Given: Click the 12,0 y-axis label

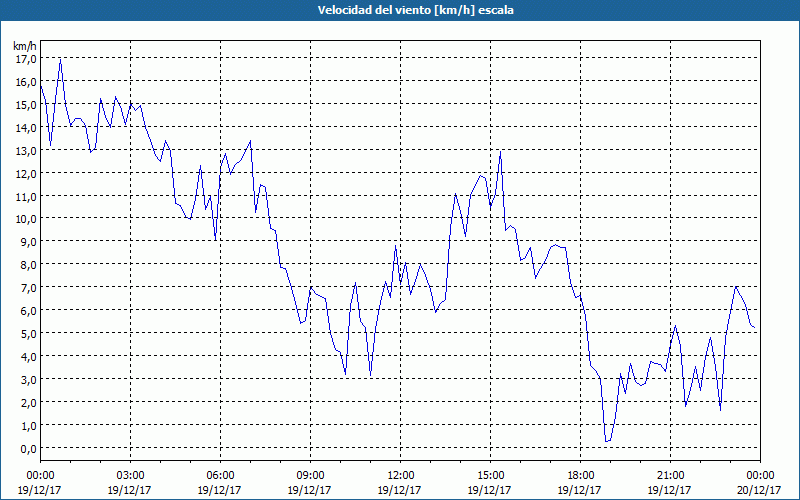Looking at the screenshot, I should point(26,173).
